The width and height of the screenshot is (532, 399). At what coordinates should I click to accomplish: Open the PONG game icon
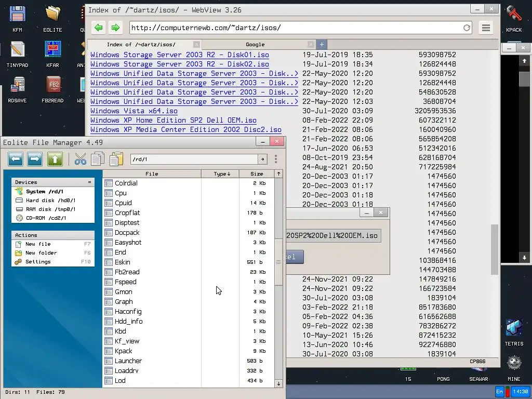pyautogui.click(x=443, y=379)
